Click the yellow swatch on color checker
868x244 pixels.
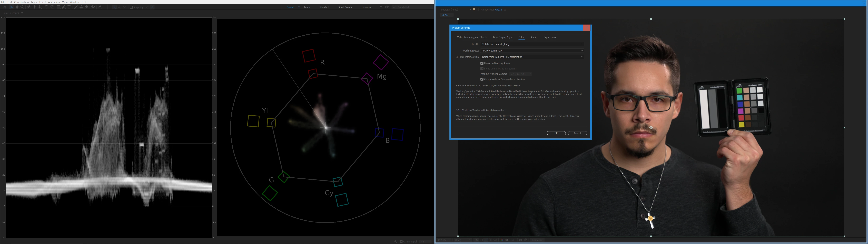741,125
